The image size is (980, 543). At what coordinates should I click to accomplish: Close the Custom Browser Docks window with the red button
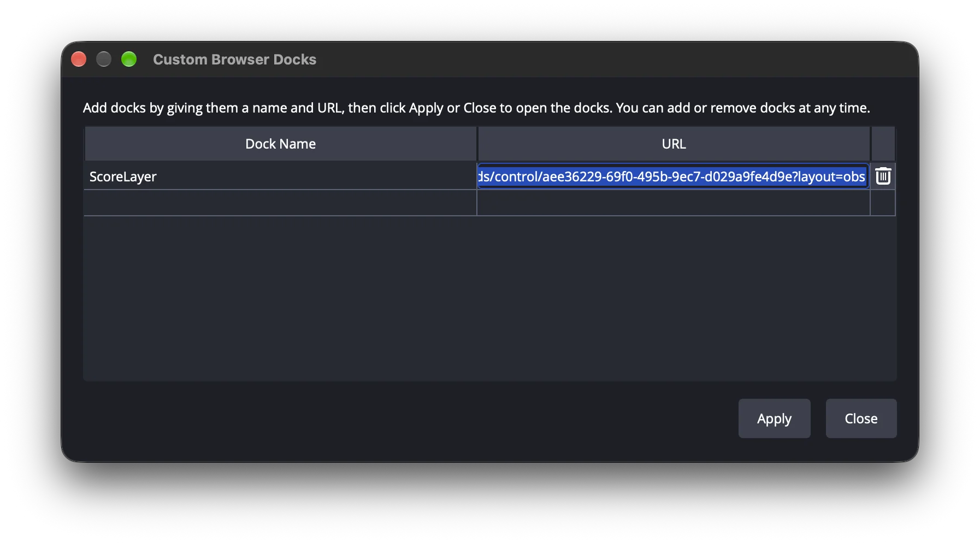(x=79, y=59)
